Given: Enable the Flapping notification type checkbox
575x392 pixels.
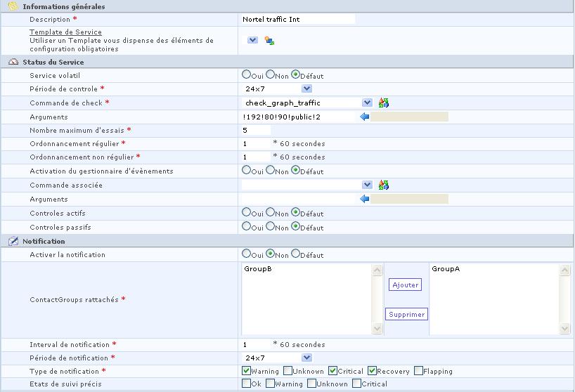Looking at the screenshot, I should pos(419,371).
